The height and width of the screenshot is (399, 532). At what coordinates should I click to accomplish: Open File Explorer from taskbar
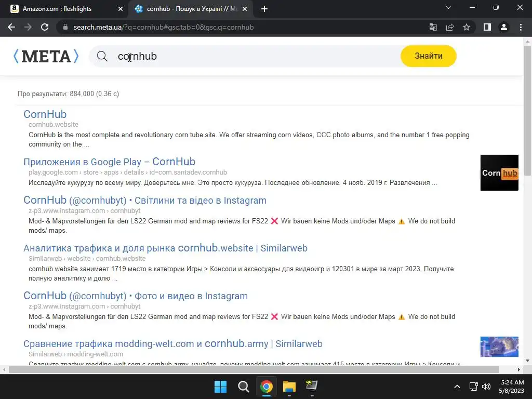point(289,387)
